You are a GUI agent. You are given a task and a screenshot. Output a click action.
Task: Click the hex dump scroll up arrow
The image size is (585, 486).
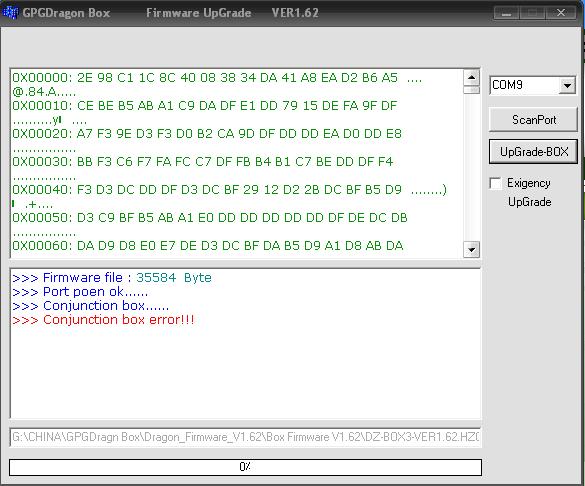[x=471, y=78]
